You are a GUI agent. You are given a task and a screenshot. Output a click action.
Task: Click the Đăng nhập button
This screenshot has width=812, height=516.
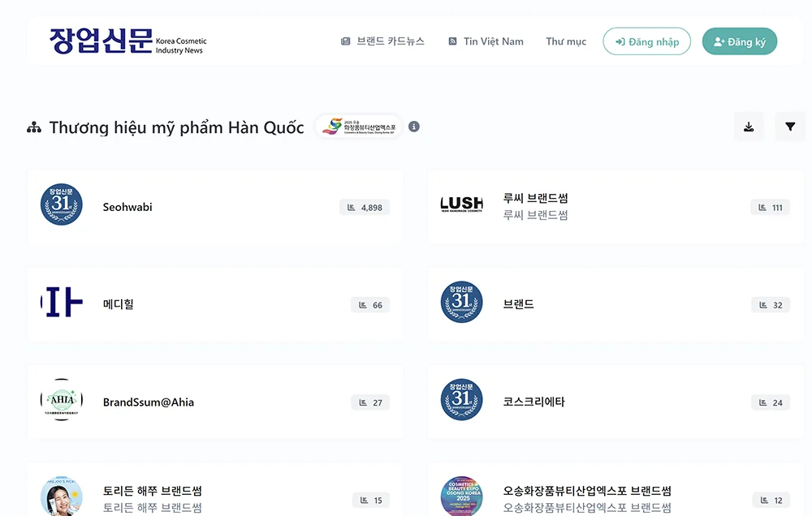click(x=646, y=41)
